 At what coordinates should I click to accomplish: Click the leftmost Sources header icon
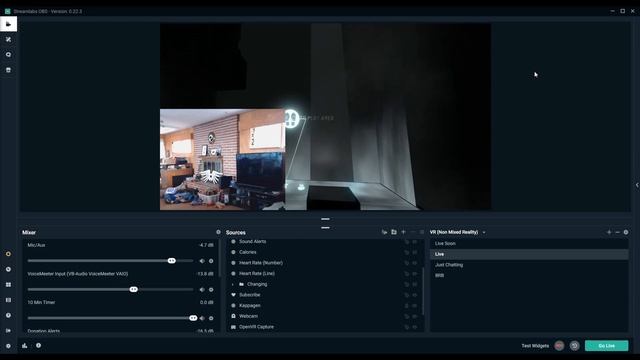(x=384, y=232)
